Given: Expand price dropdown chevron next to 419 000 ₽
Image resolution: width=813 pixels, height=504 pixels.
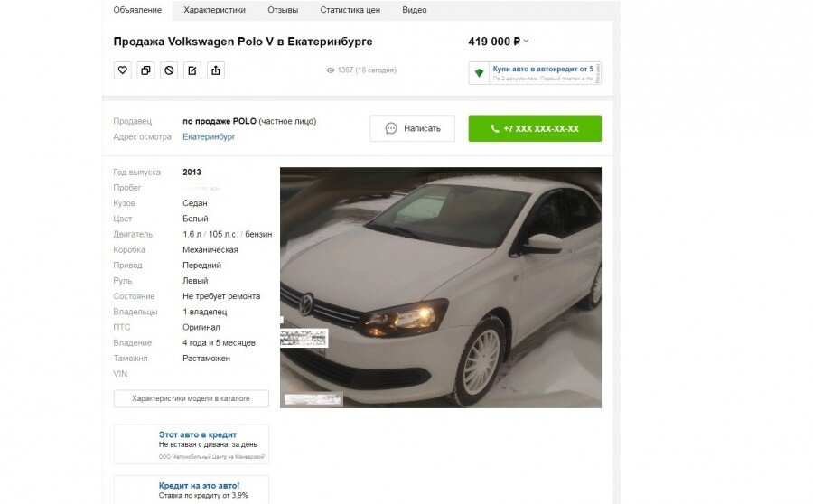Looking at the screenshot, I should point(526,41).
